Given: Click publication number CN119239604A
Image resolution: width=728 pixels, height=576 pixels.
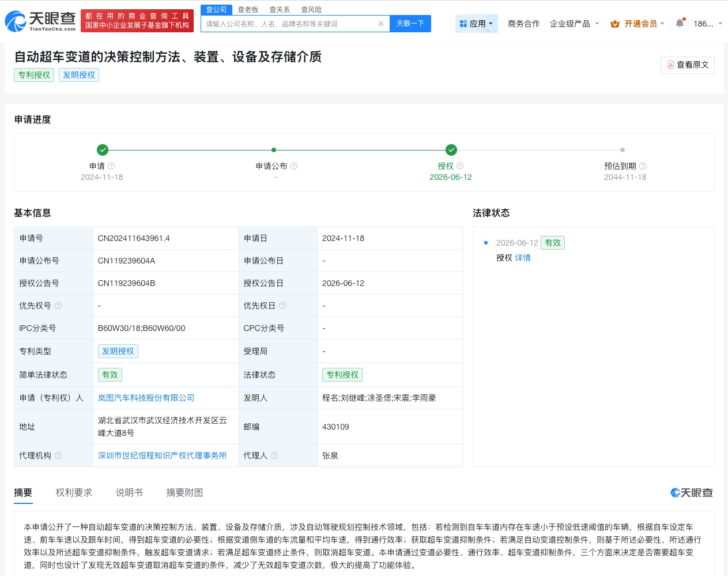Looking at the screenshot, I should click(x=127, y=261).
